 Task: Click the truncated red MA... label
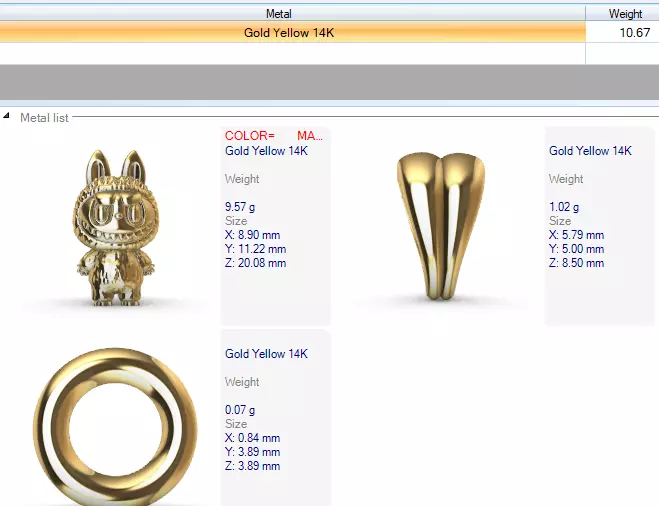pos(310,136)
